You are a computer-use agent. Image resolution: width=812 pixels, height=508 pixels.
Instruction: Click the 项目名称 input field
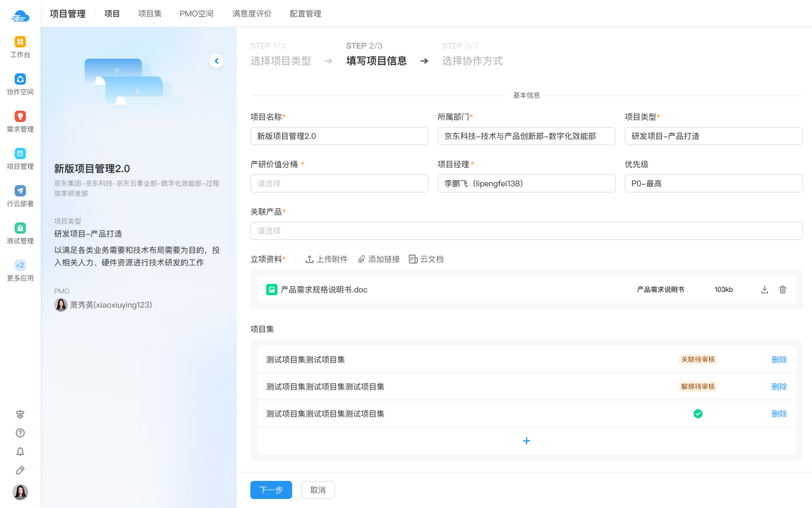[x=339, y=136]
